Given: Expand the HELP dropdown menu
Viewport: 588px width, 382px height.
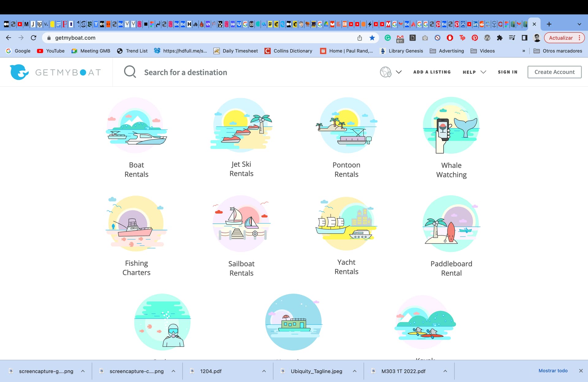Looking at the screenshot, I should pos(474,72).
